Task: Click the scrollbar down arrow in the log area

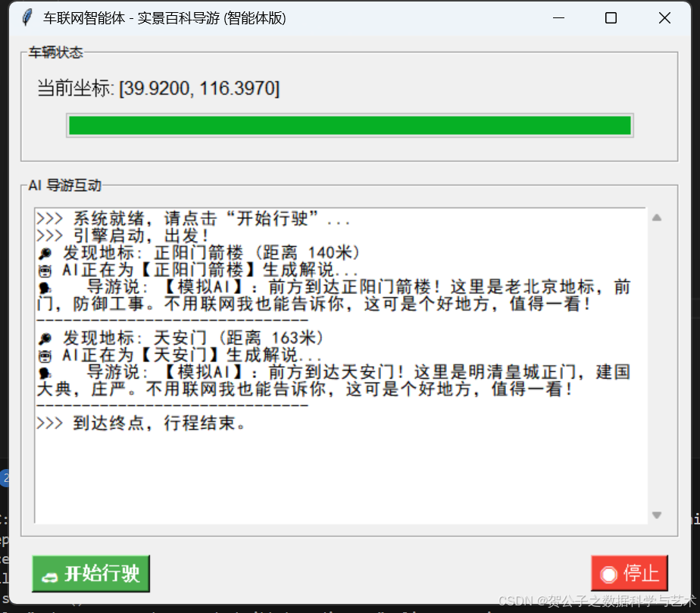Action: 656,515
